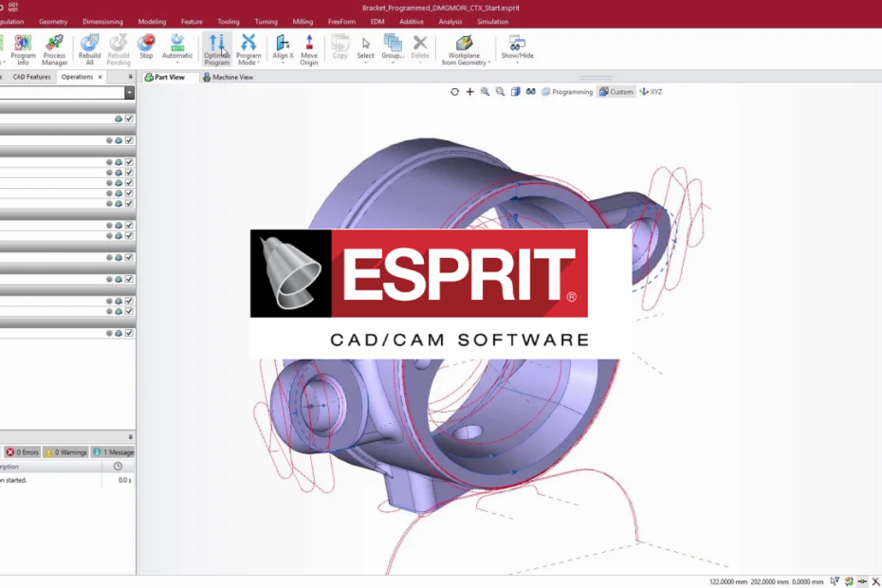882x588 pixels.
Task: Click the X icon at status bar end
Action: (x=875, y=581)
